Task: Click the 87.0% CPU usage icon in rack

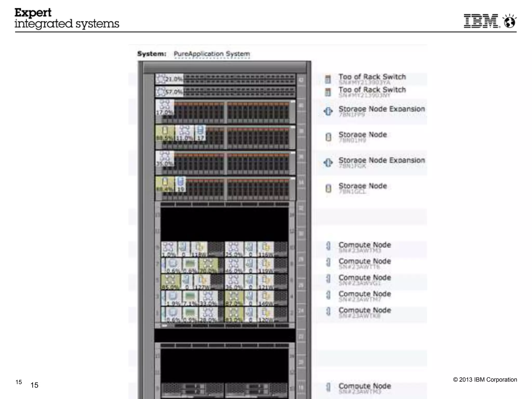Action: click(234, 298)
